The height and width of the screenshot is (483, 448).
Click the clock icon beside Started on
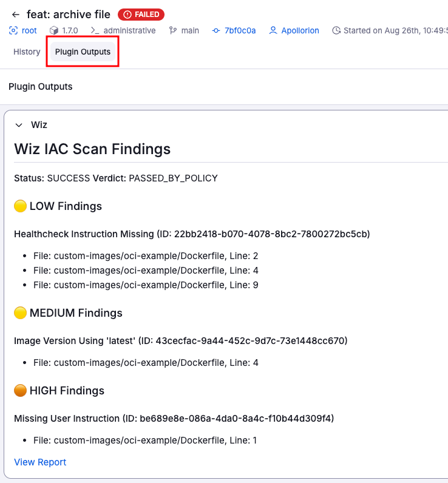[336, 30]
